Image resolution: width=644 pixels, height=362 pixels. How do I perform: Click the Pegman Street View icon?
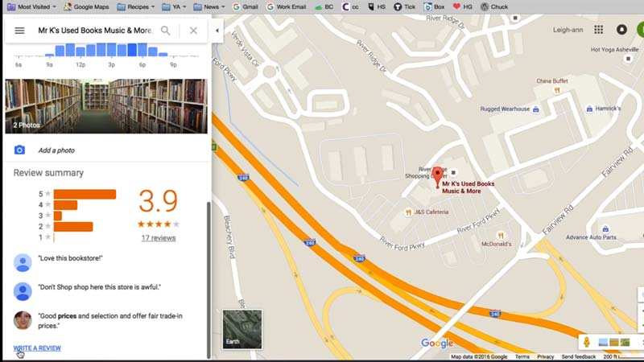[x=587, y=342]
